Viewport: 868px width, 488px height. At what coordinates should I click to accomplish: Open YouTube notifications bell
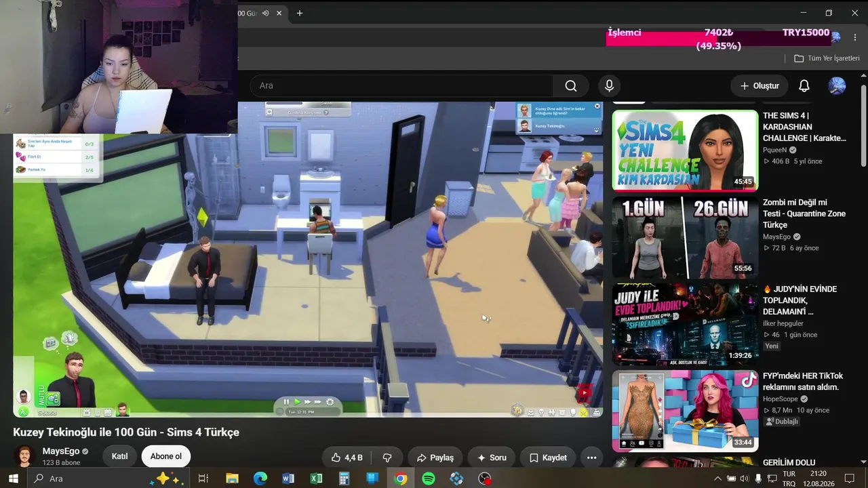click(x=804, y=86)
